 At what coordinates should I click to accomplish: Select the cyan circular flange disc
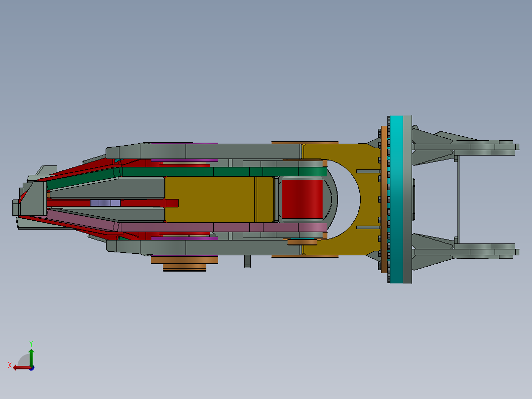[x=396, y=199]
